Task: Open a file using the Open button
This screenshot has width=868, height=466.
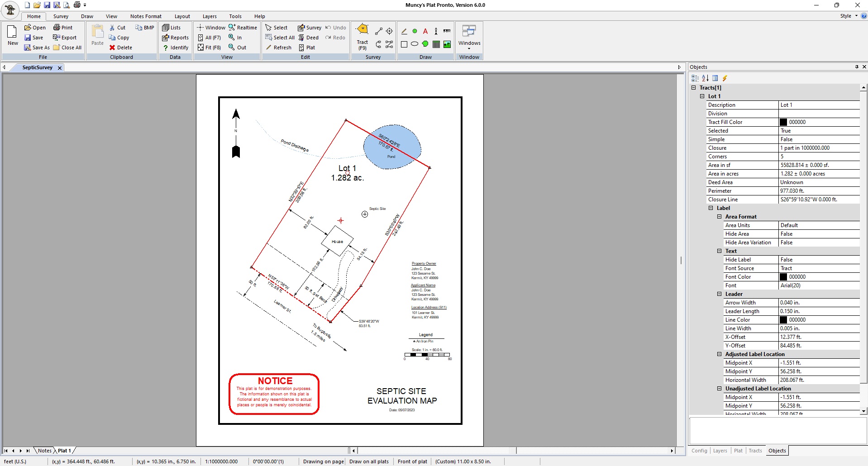Action: pos(35,28)
